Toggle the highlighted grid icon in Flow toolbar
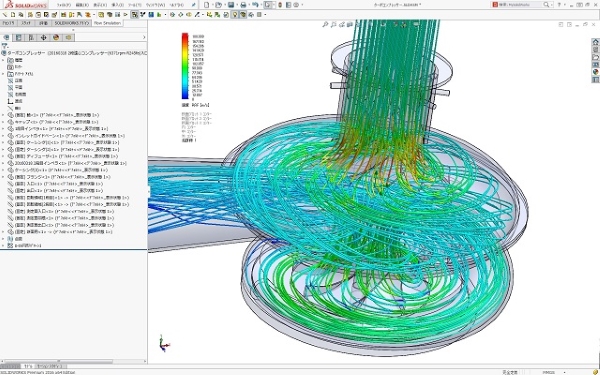 [x=135, y=15]
